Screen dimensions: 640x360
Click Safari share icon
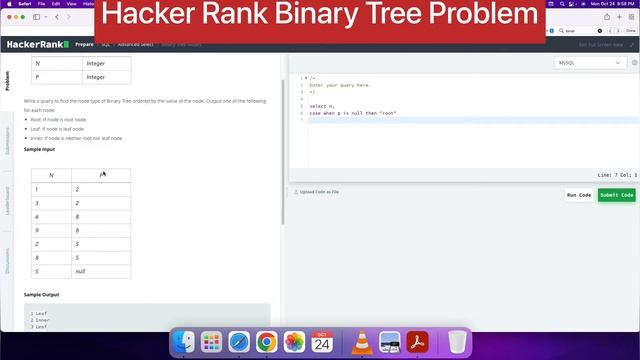[x=607, y=17]
